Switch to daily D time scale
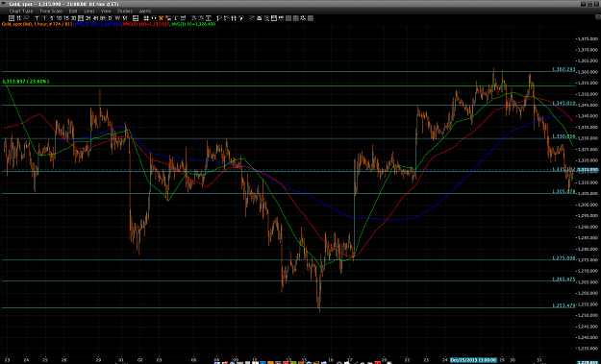This screenshot has height=364, width=601. pyautogui.click(x=111, y=18)
